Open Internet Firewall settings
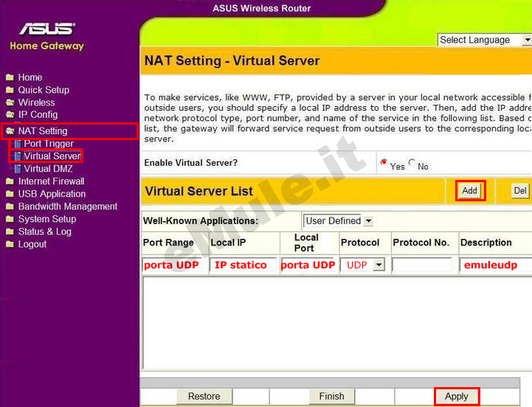The width and height of the screenshot is (532, 407). point(51,181)
